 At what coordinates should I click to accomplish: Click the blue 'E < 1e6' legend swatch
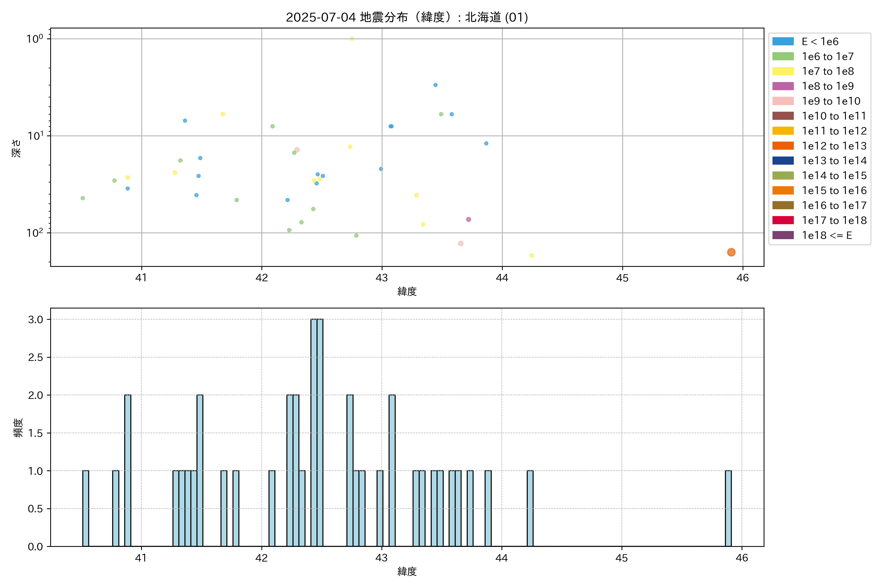(783, 41)
